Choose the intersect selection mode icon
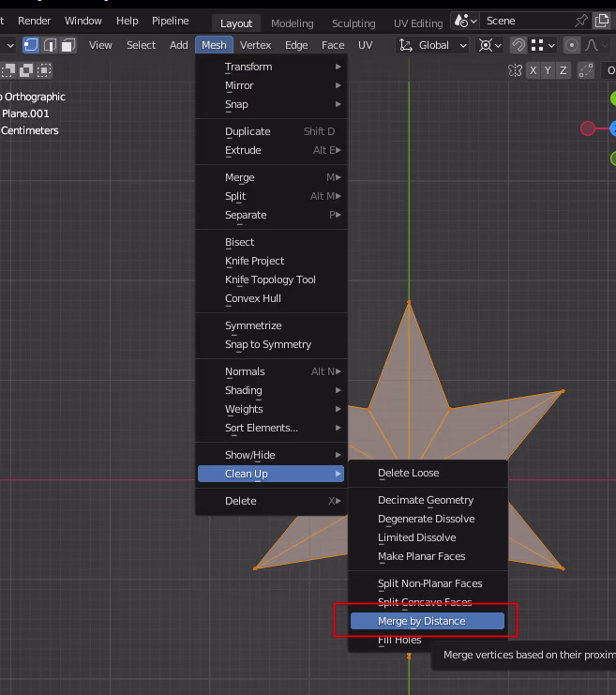The width and height of the screenshot is (616, 695). point(44,70)
